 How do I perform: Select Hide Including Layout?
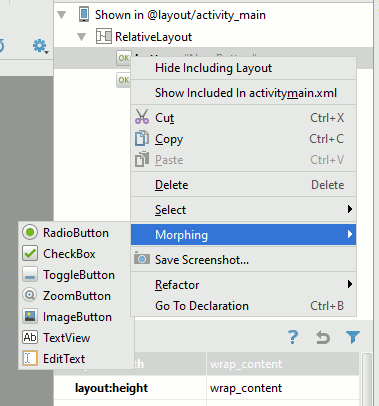click(x=244, y=68)
